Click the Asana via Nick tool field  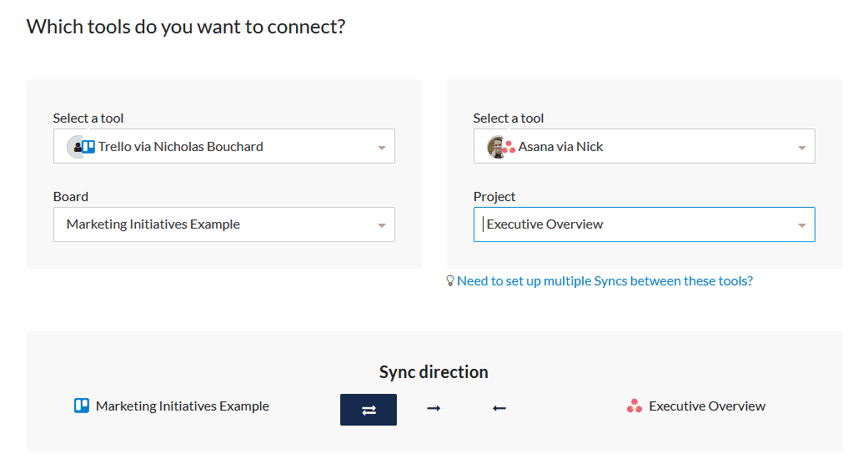tap(644, 146)
